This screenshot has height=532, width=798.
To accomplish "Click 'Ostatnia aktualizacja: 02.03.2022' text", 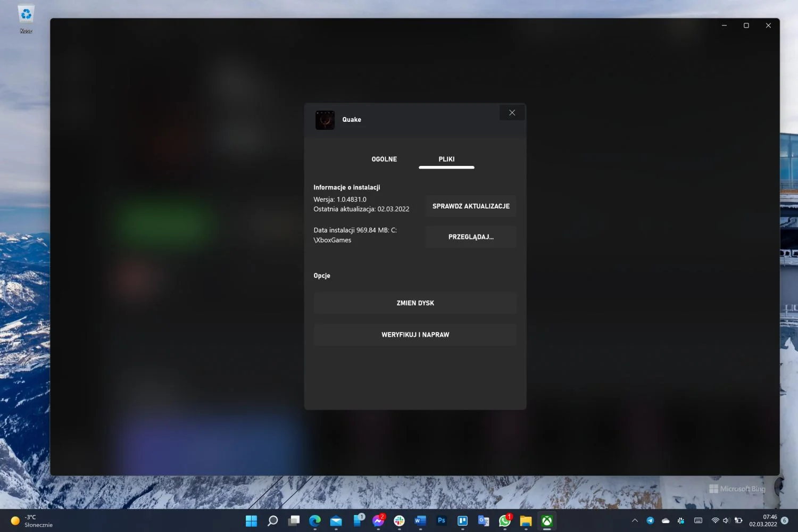I will [361, 209].
